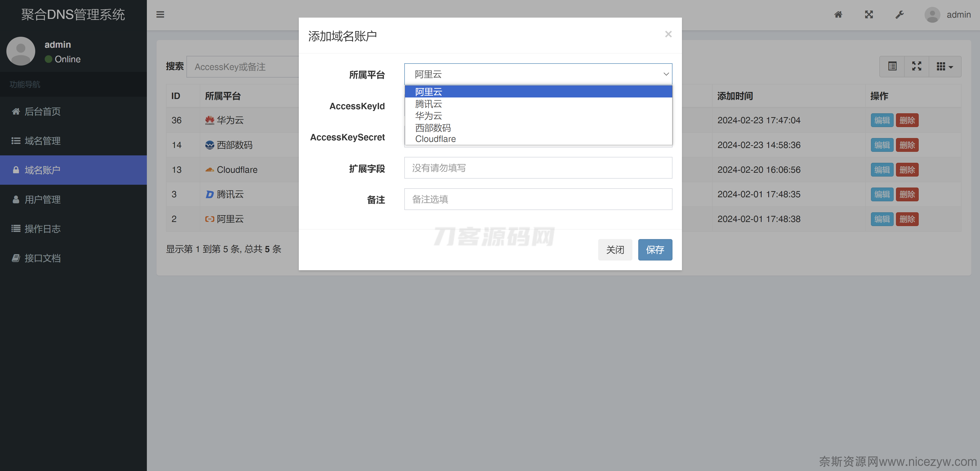
Task: Click the 保存 button
Action: 655,250
